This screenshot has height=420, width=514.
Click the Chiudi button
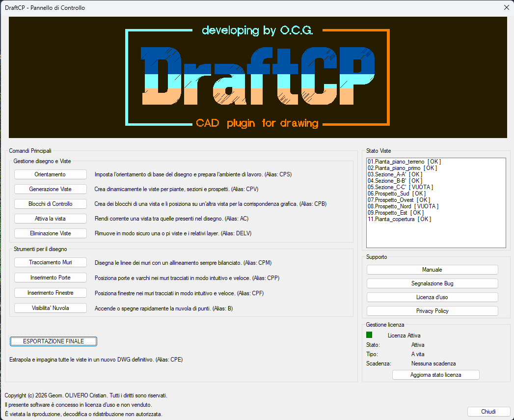pyautogui.click(x=488, y=412)
